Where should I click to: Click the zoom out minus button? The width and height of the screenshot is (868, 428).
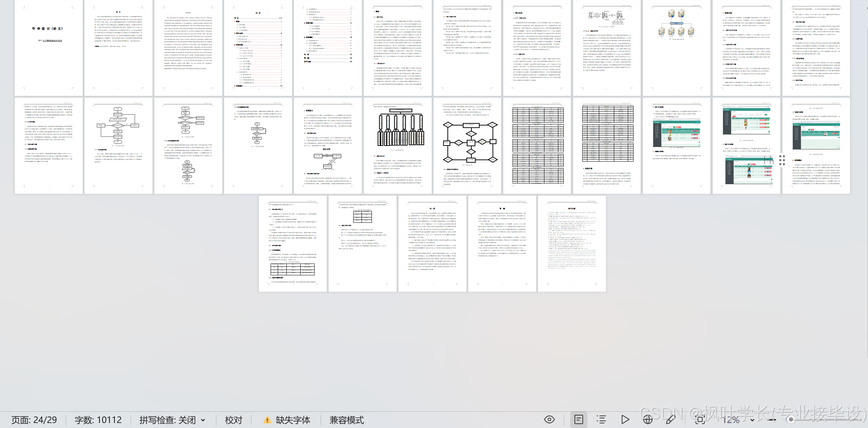tap(772, 420)
